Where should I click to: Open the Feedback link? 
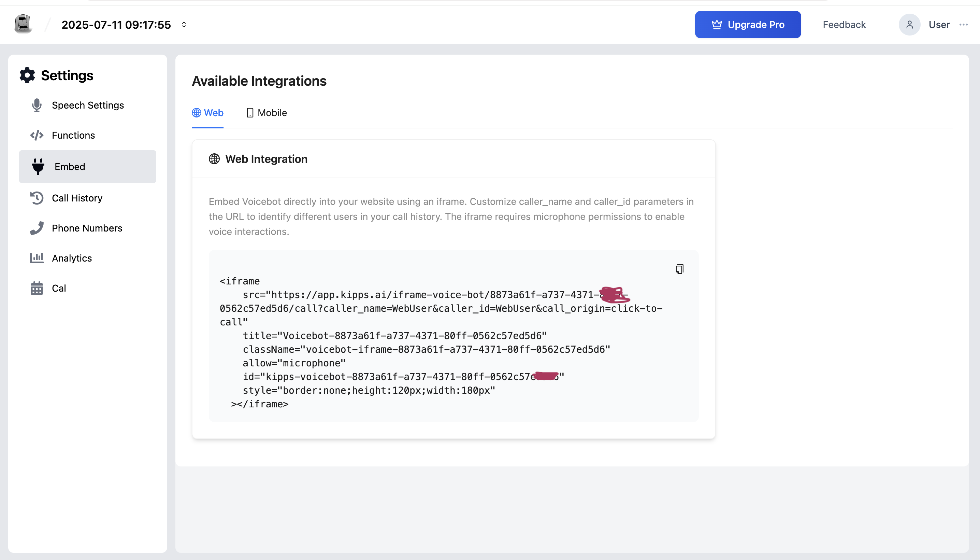844,25
